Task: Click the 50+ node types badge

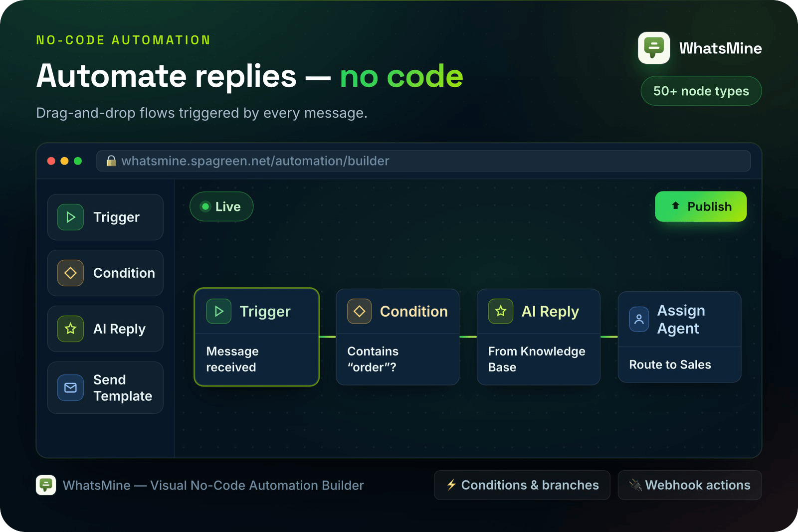Action: (701, 91)
